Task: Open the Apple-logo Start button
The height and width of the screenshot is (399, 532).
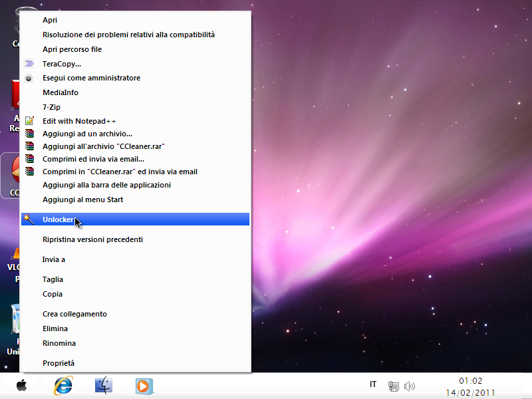Action: 22,386
